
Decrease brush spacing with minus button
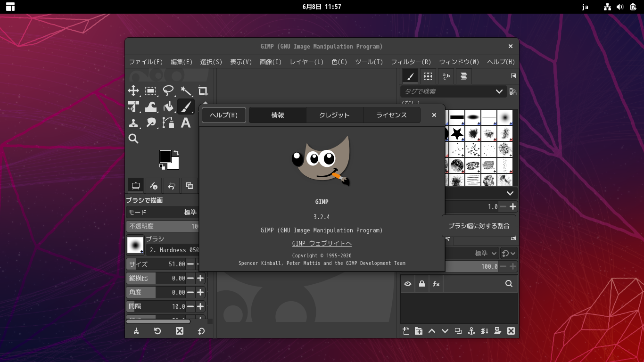pos(503,206)
